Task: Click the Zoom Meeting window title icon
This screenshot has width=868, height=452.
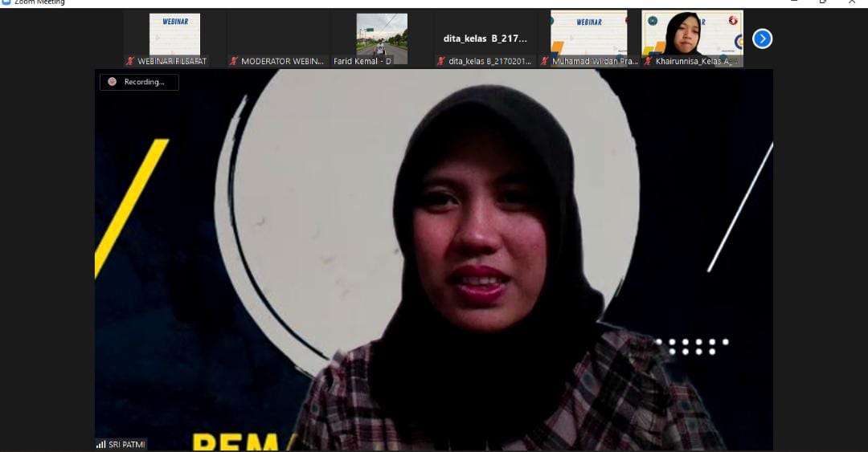Action: [6, 2]
